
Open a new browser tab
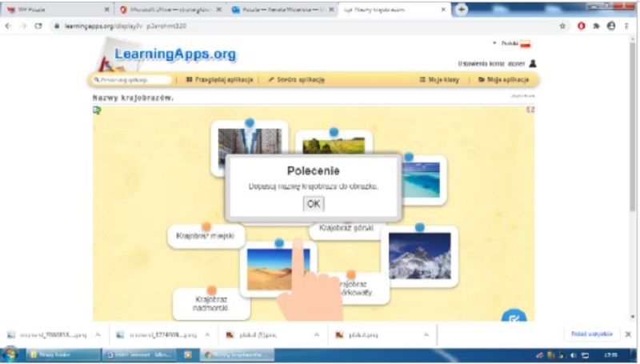click(462, 10)
